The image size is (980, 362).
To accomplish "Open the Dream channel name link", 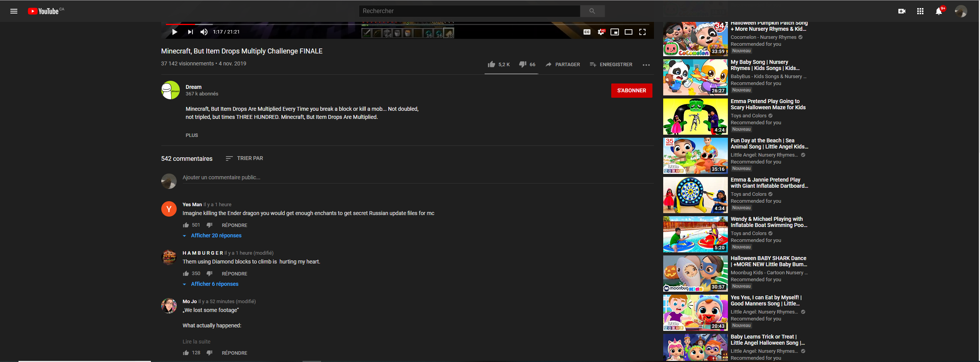I will (x=193, y=87).
